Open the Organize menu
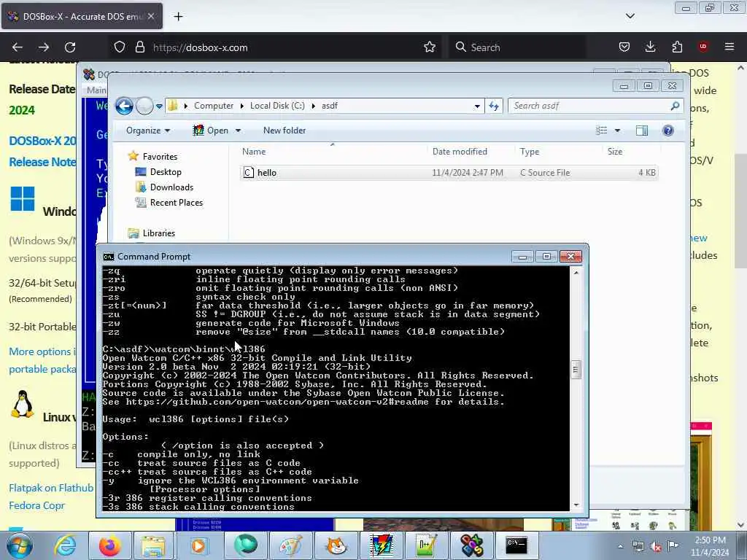The height and width of the screenshot is (560, 747). 147,131
